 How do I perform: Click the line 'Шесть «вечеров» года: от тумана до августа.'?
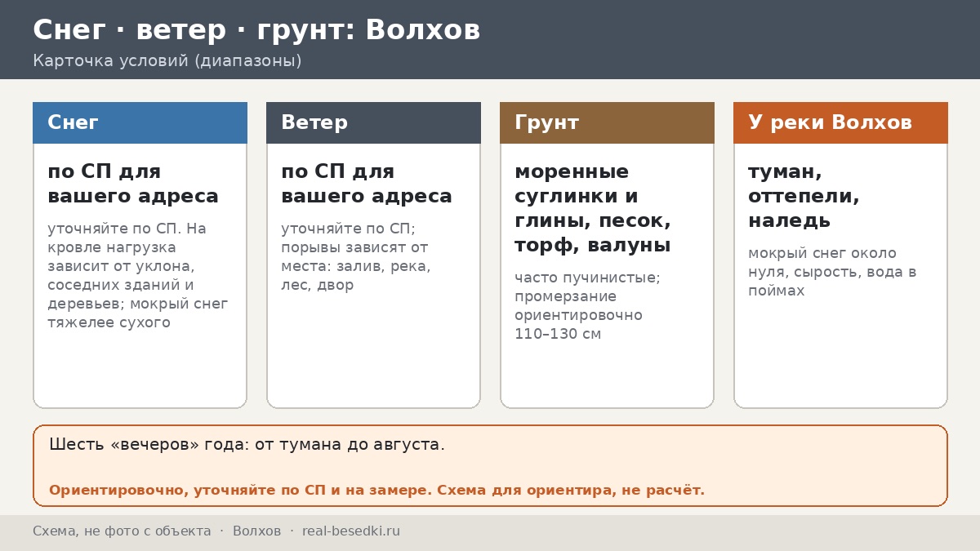[247, 445]
